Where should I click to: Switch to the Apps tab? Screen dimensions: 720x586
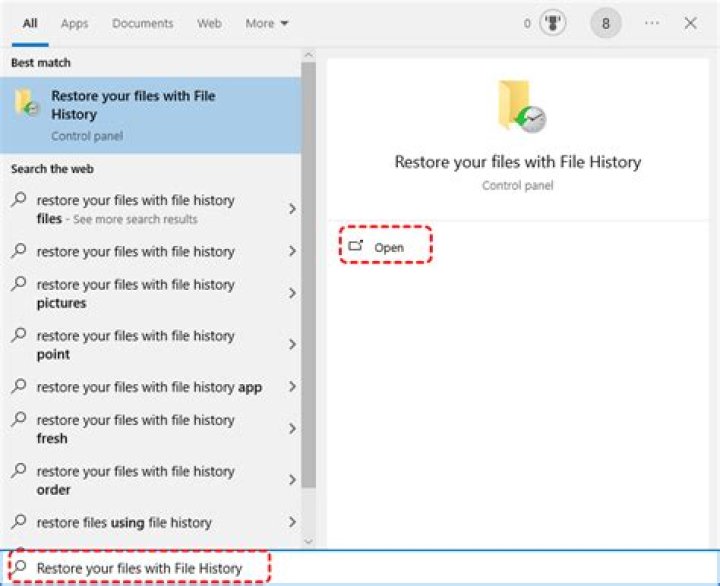74,23
